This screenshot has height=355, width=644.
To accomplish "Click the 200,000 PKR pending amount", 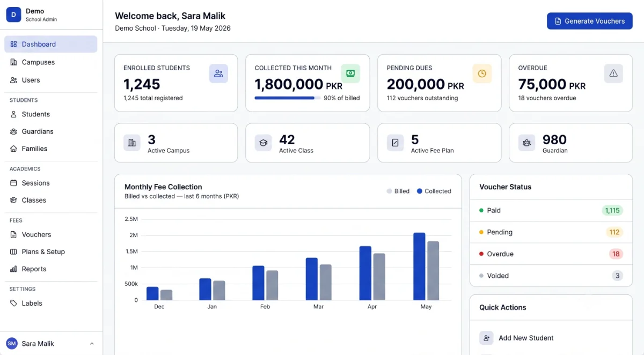I will 426,85.
